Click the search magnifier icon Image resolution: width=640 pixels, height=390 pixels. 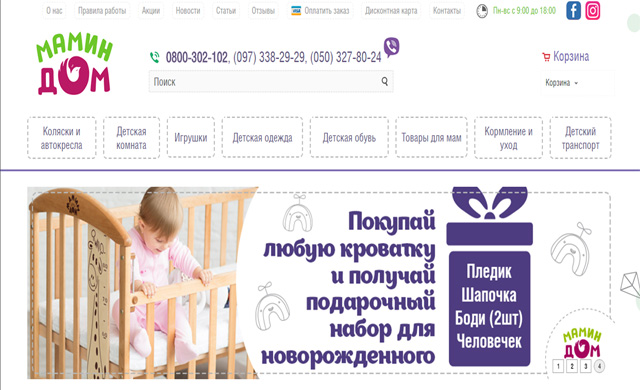(384, 81)
